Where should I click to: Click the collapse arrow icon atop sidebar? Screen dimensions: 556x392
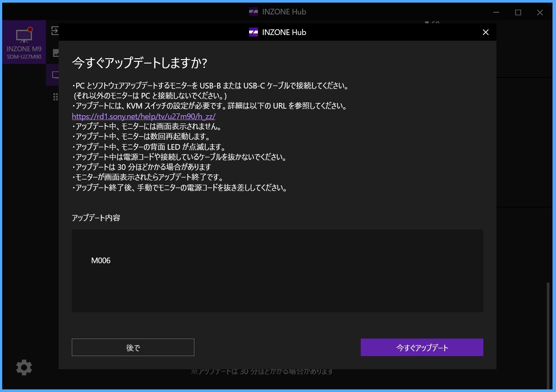pyautogui.click(x=55, y=31)
